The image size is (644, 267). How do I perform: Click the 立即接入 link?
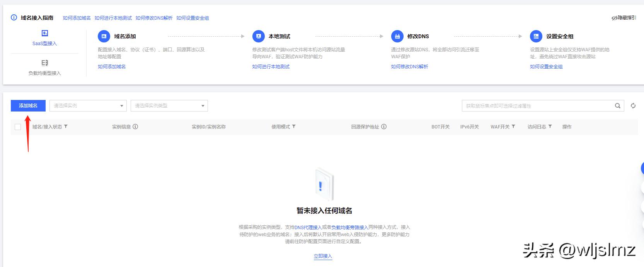323,256
